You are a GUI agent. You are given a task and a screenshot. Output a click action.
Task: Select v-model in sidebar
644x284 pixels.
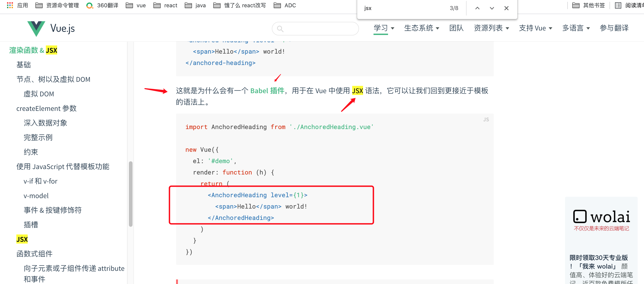pos(36,195)
